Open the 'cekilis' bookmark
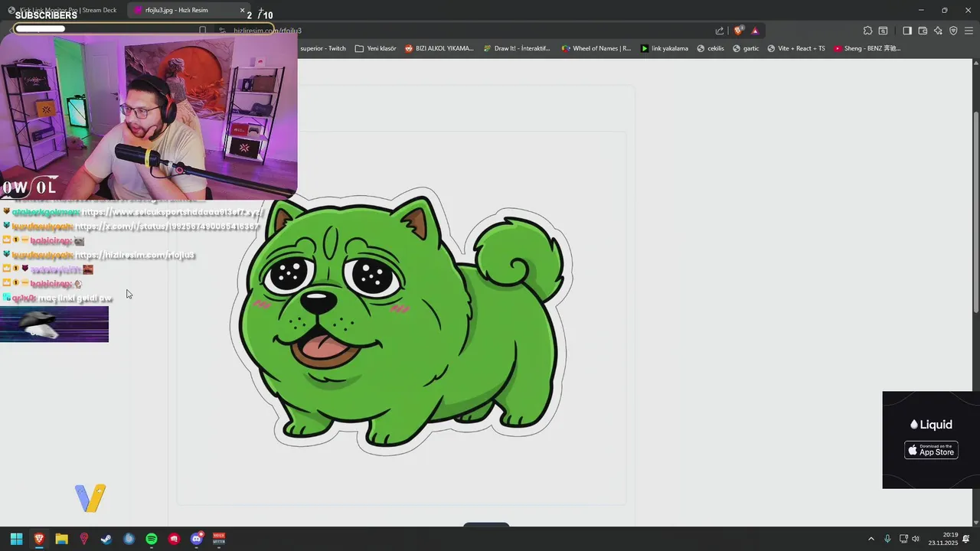 (x=710, y=48)
